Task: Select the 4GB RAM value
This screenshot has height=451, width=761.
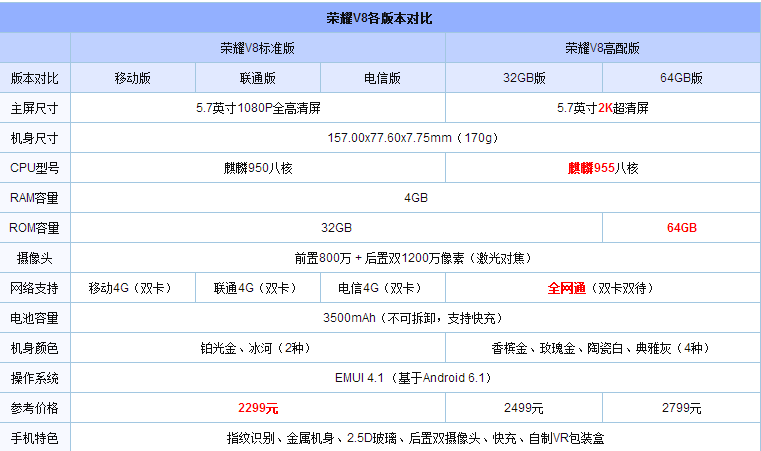Action: (x=415, y=198)
